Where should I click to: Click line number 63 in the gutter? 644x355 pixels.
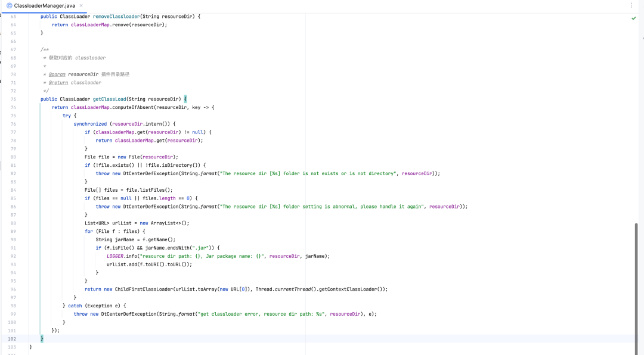click(13, 16)
